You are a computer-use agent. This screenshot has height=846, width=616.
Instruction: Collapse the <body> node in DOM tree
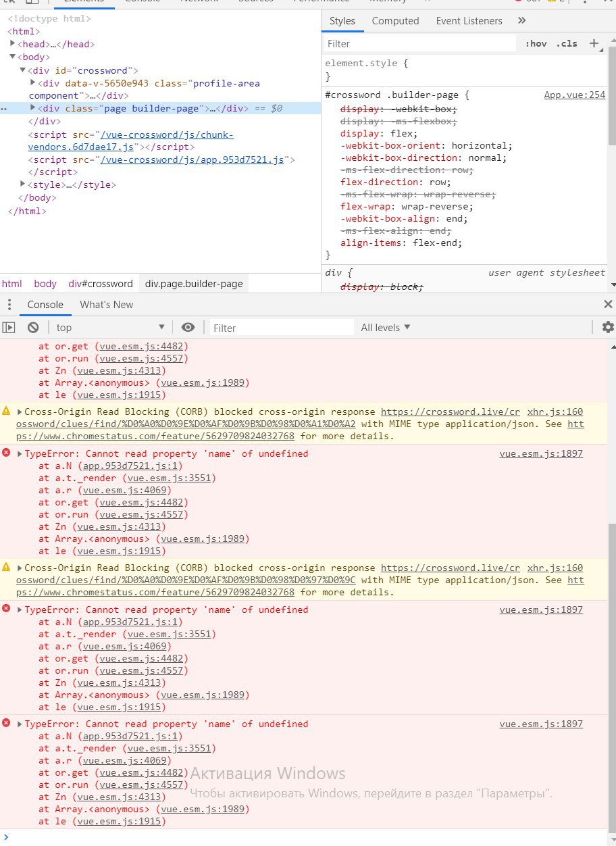(13, 57)
